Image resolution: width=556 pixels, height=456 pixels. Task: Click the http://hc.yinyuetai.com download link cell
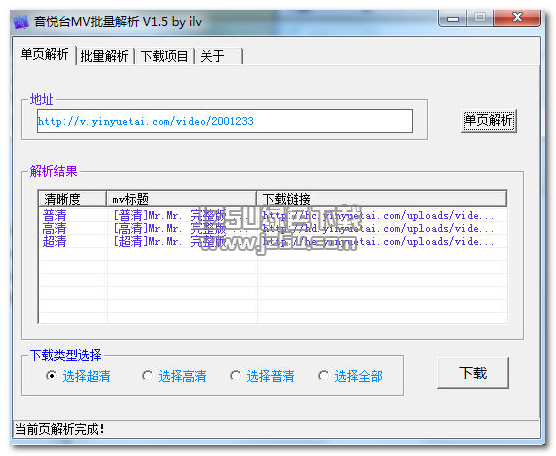[x=382, y=215]
